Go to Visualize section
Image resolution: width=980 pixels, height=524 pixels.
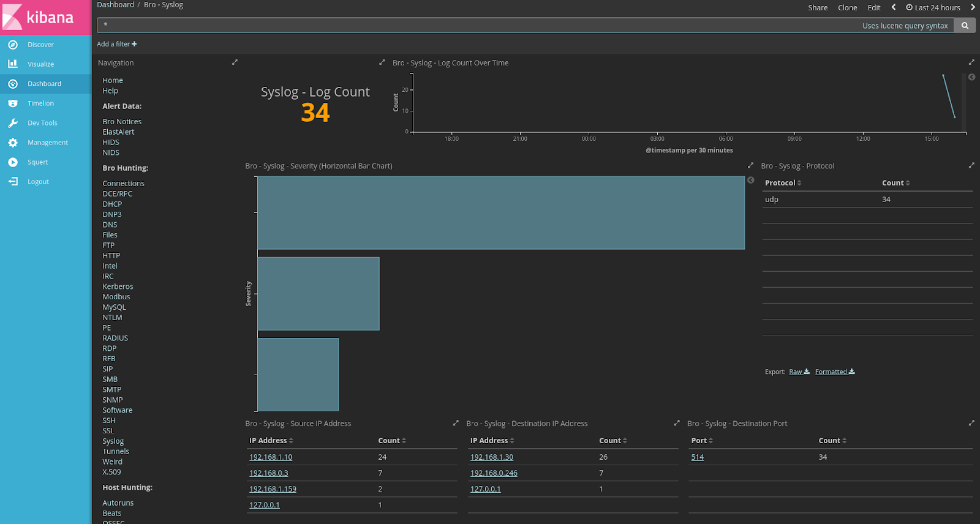tap(41, 64)
